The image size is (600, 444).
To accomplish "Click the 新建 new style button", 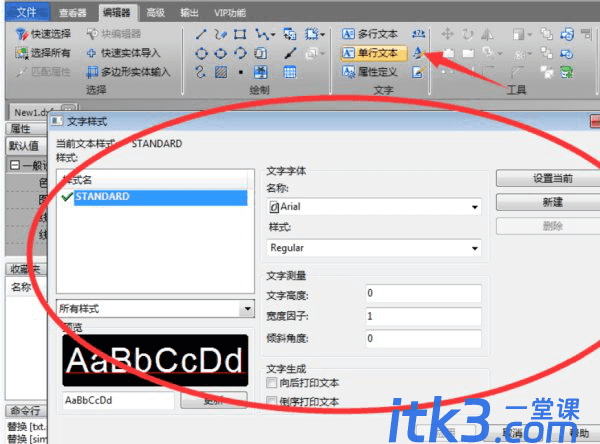I will click(x=551, y=202).
